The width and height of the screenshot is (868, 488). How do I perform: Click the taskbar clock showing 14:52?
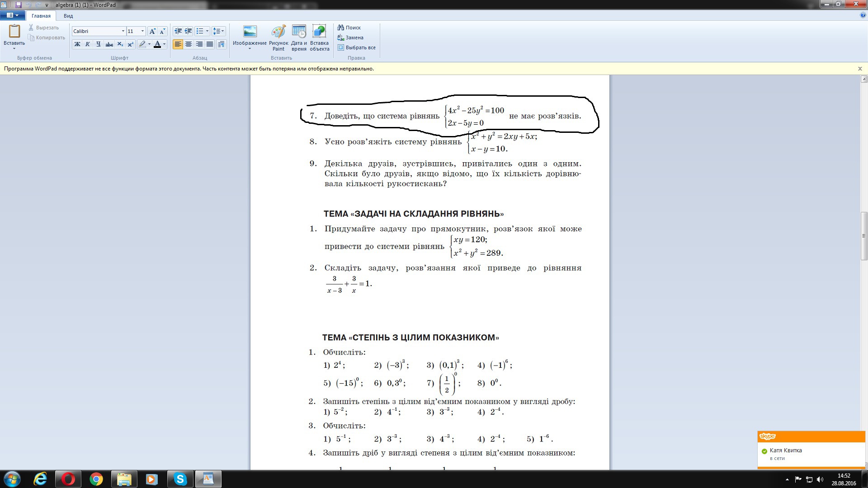pos(844,479)
